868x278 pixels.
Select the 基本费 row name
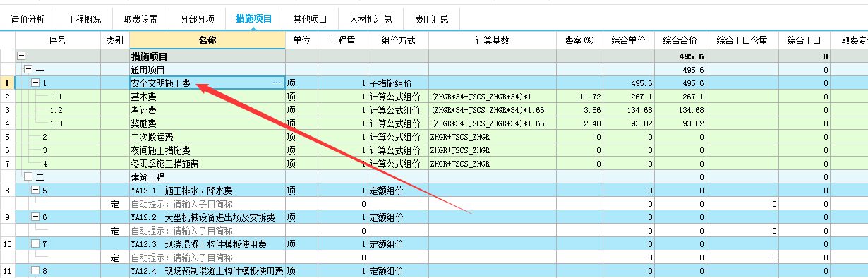click(144, 97)
